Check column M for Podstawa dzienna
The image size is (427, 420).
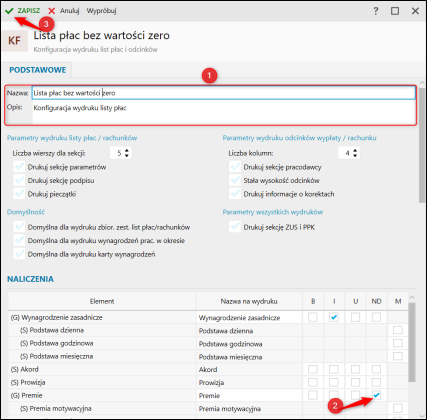(x=398, y=330)
